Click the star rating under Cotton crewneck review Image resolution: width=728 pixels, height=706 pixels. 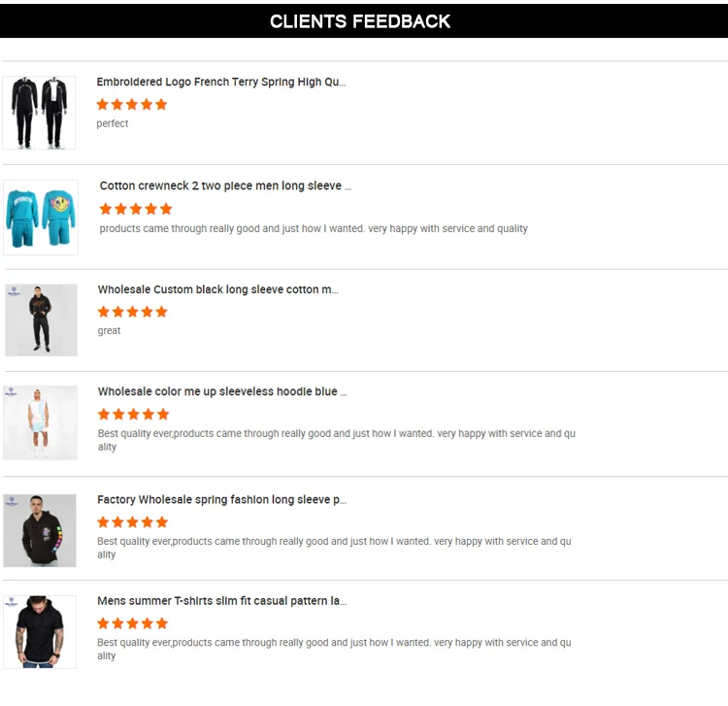[x=136, y=209]
